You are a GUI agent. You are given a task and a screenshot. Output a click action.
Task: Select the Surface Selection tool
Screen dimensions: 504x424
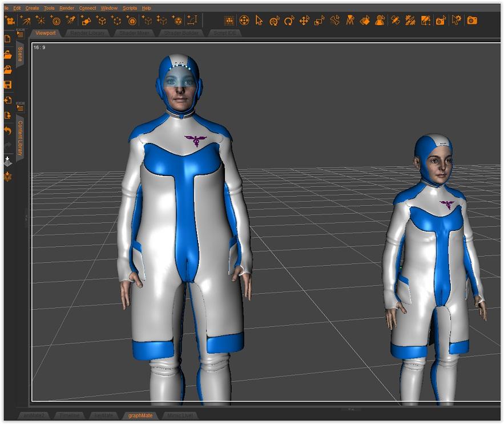pos(365,21)
